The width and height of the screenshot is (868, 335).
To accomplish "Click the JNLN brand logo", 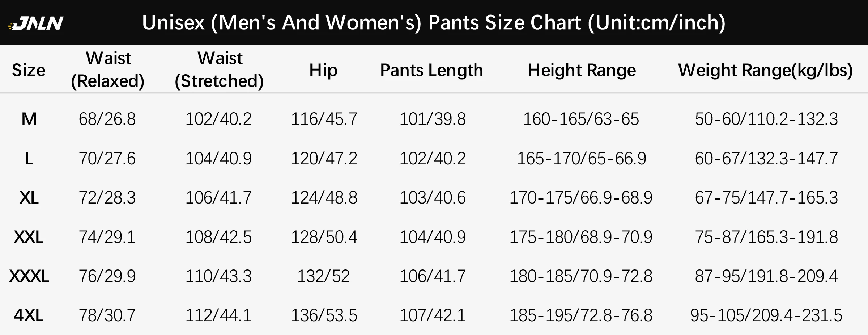I will tap(35, 23).
